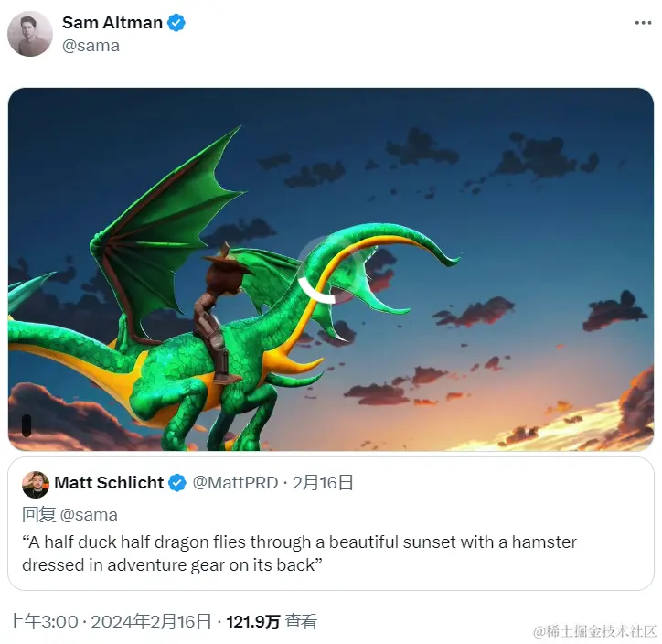Click the 稀土掘金技术社区 watermark
The width and height of the screenshot is (662, 644).
(x=595, y=631)
